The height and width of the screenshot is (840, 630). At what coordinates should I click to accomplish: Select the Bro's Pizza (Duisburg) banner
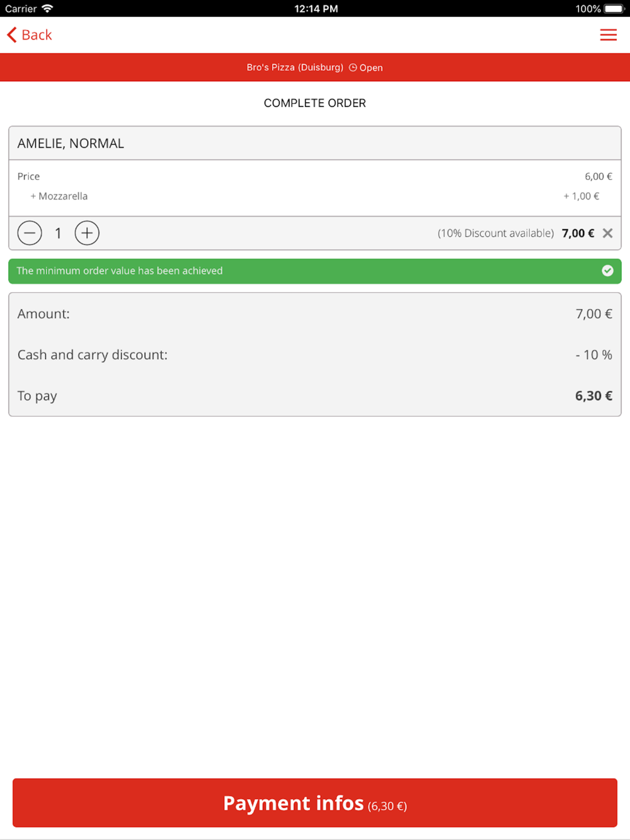tap(315, 67)
